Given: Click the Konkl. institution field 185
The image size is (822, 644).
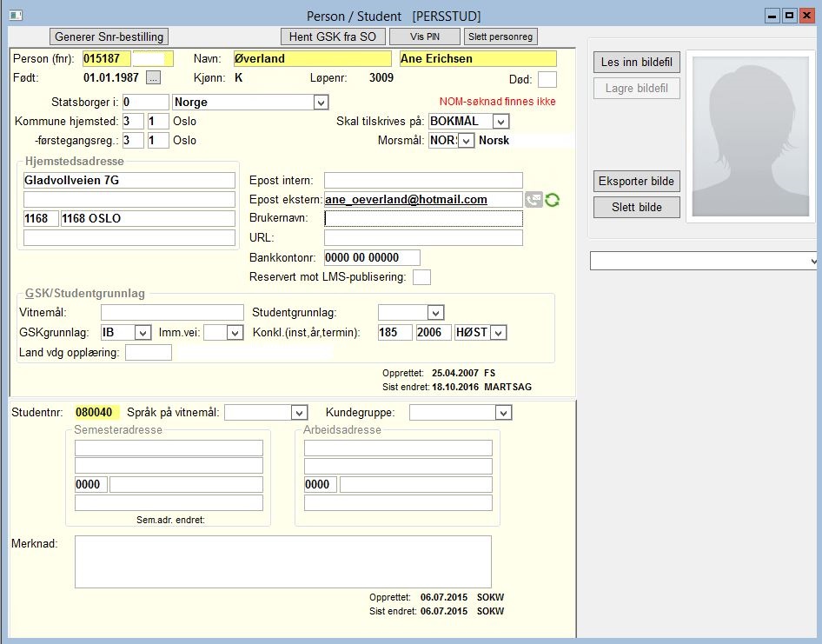Looking at the screenshot, I should (395, 333).
